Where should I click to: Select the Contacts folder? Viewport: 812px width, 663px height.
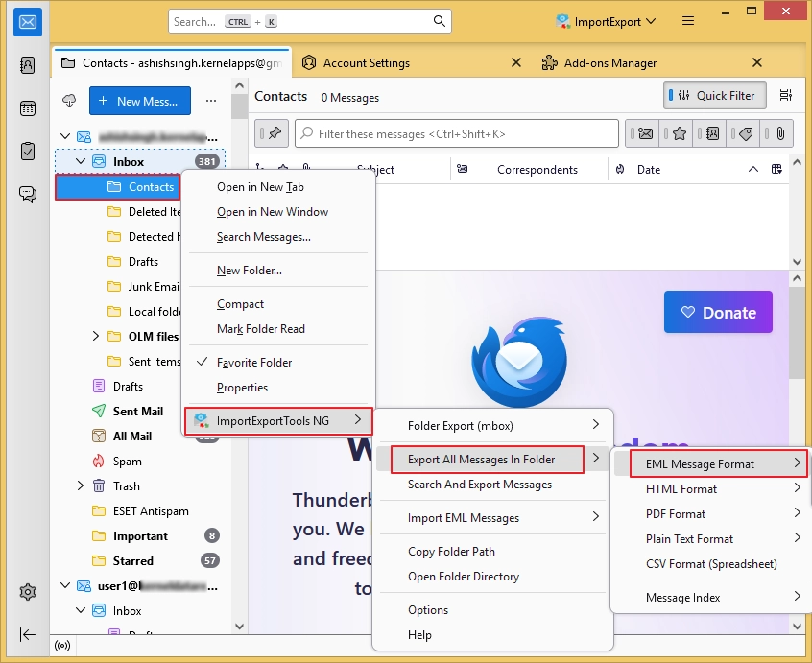(117, 187)
